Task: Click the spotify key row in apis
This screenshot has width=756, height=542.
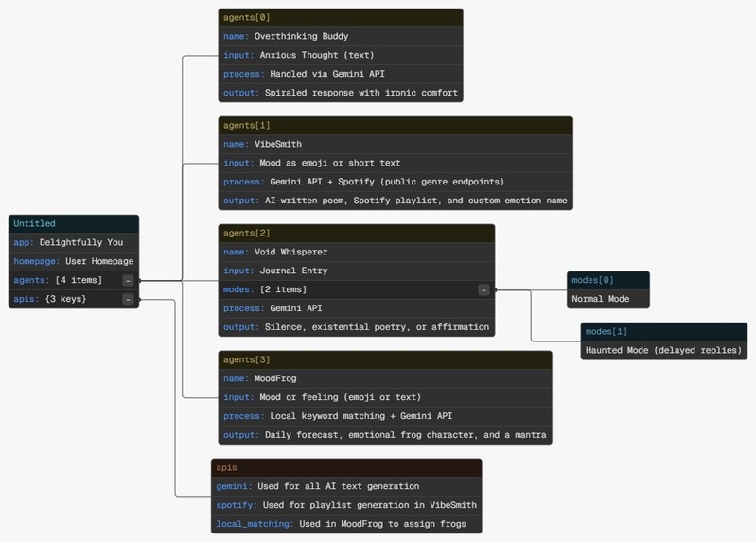Action: click(346, 505)
